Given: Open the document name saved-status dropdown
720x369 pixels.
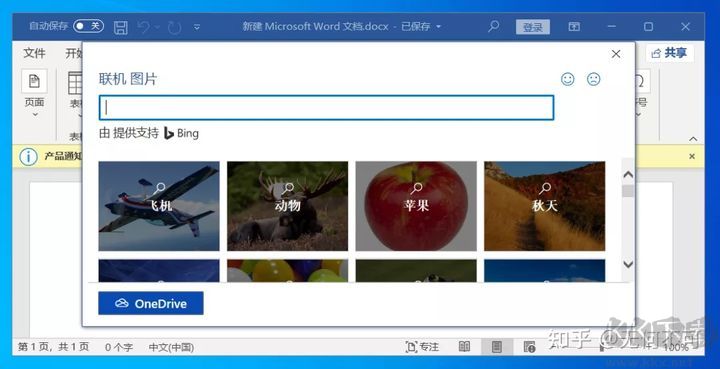Looking at the screenshot, I should (x=439, y=27).
